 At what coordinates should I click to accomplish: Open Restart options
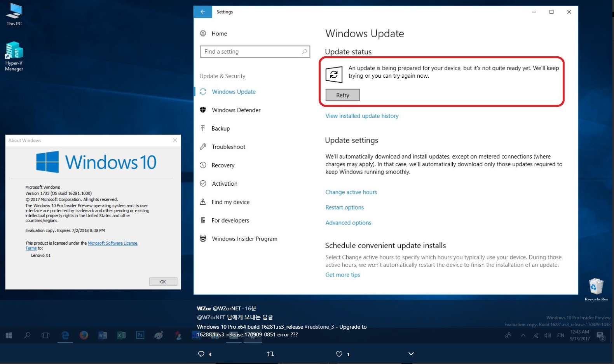pyautogui.click(x=344, y=207)
